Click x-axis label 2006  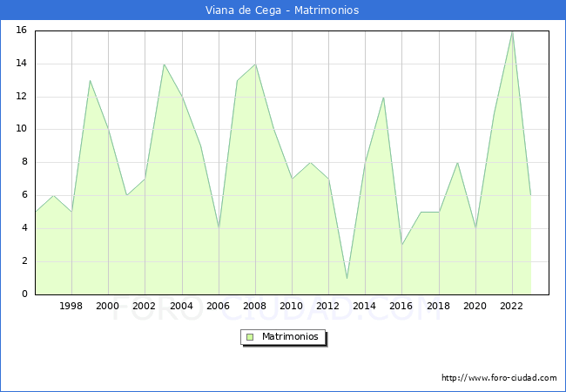(218, 306)
